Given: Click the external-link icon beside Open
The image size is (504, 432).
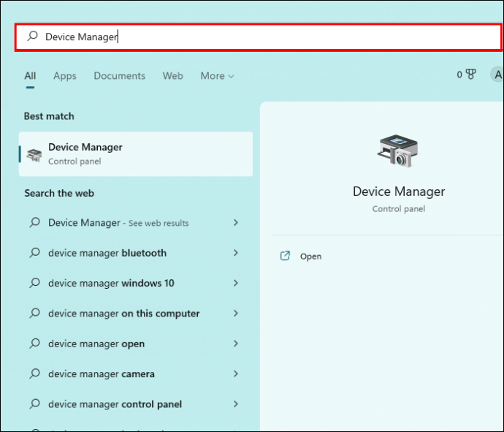Looking at the screenshot, I should 285,257.
